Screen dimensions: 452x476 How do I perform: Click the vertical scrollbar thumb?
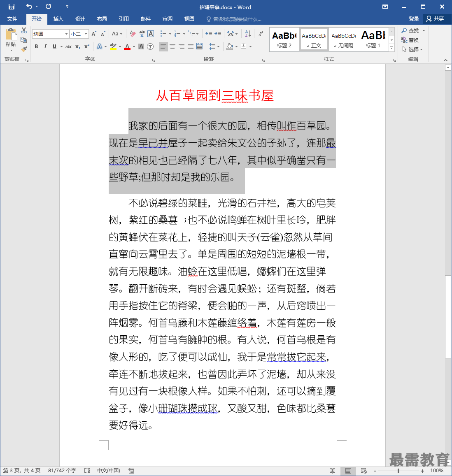tap(448, 317)
